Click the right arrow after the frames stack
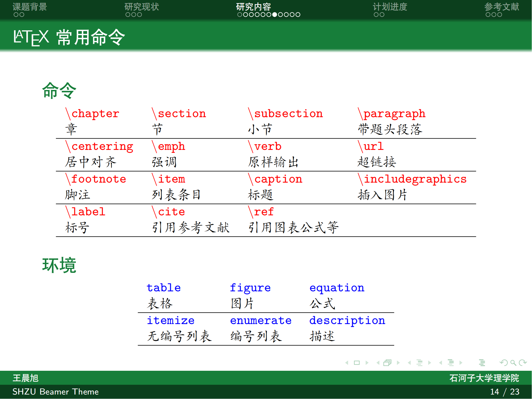This screenshot has height=399, width=532. [x=398, y=363]
